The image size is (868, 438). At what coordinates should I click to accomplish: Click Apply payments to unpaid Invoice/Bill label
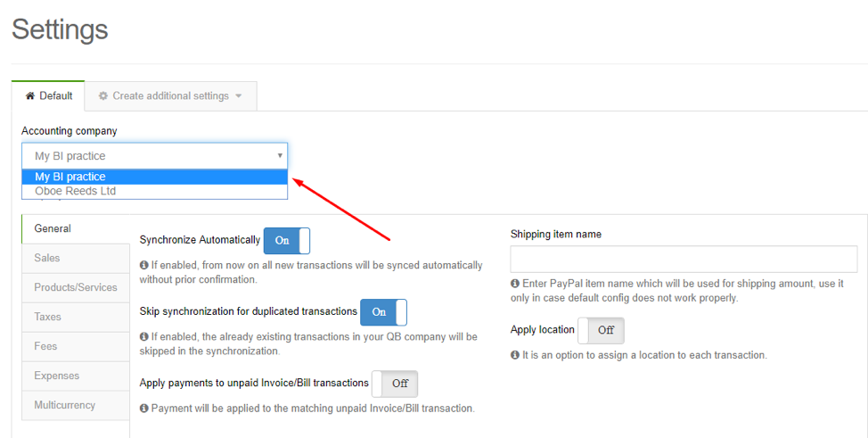(x=254, y=383)
